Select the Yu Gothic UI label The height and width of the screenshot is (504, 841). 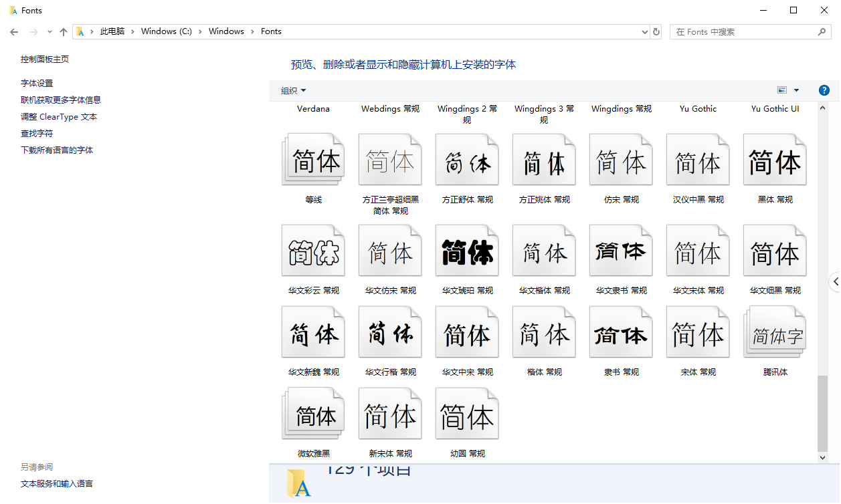775,109
